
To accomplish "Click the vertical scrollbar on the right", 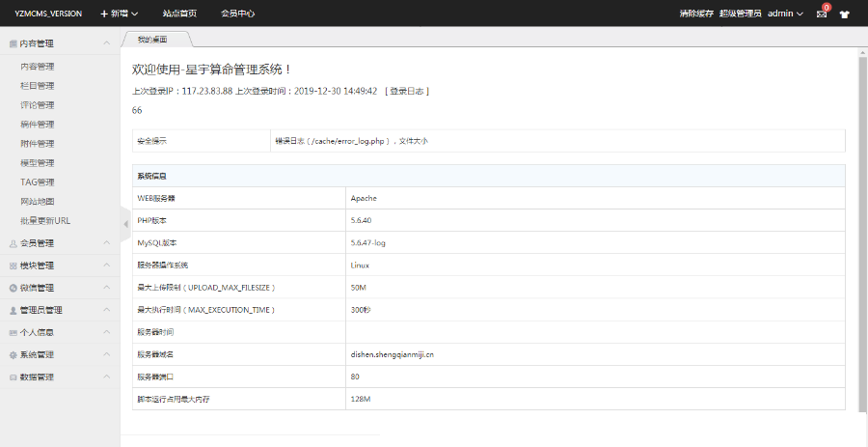I will pyautogui.click(x=862, y=232).
